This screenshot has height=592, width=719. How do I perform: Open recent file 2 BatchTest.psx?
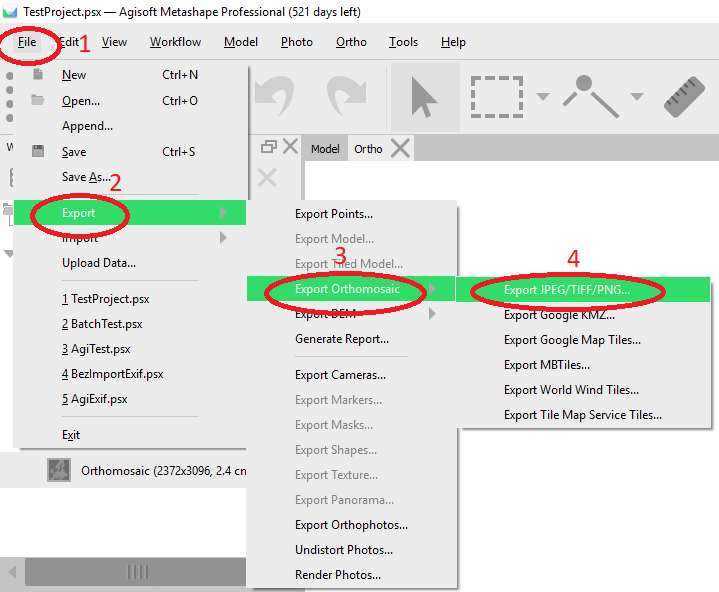click(130, 324)
